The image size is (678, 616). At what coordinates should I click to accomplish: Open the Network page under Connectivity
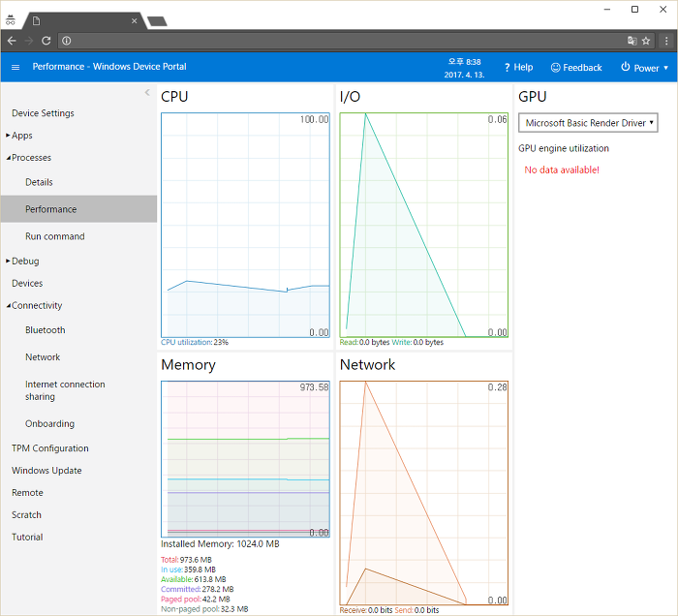(43, 357)
